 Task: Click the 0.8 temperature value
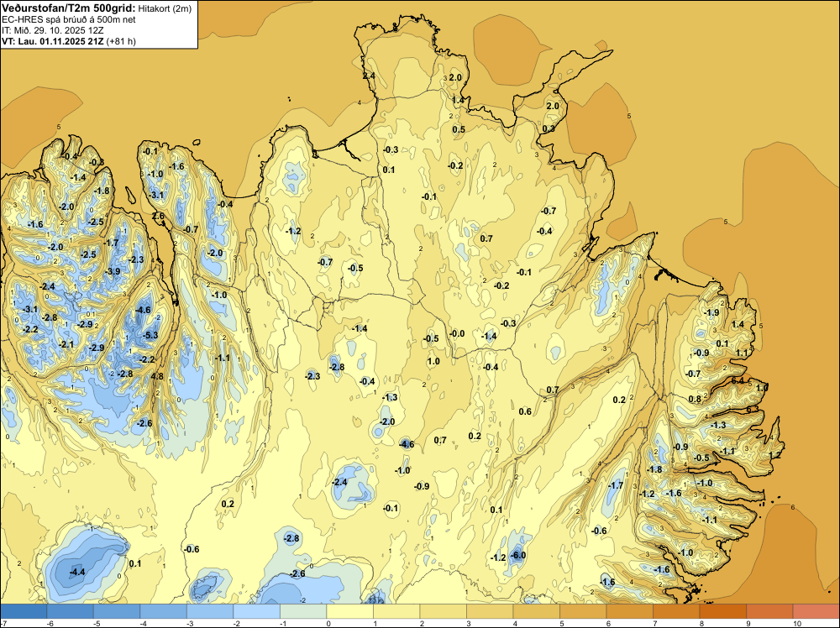pyautogui.click(x=695, y=399)
